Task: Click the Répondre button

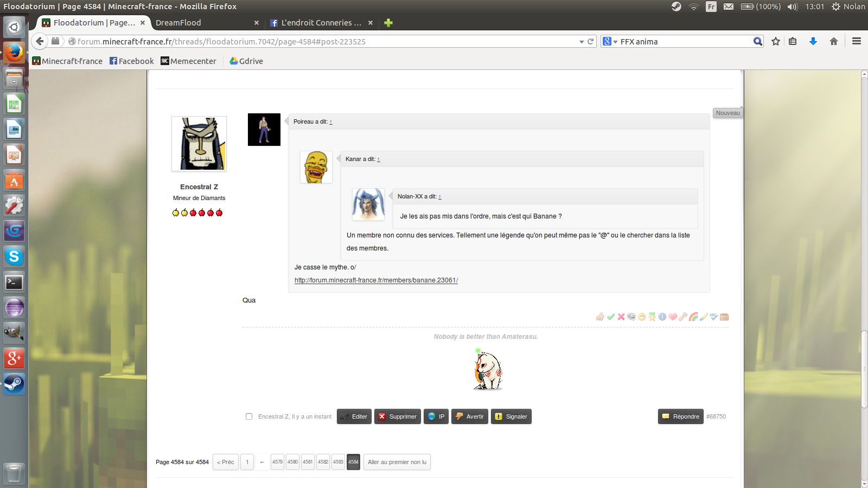Action: pyautogui.click(x=680, y=416)
